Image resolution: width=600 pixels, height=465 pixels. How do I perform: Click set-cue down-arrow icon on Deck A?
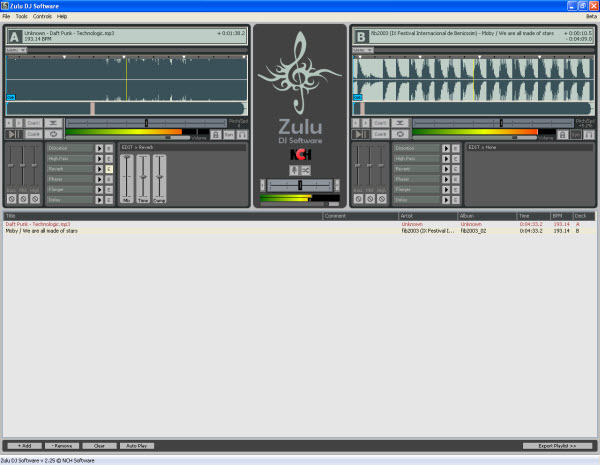click(53, 123)
